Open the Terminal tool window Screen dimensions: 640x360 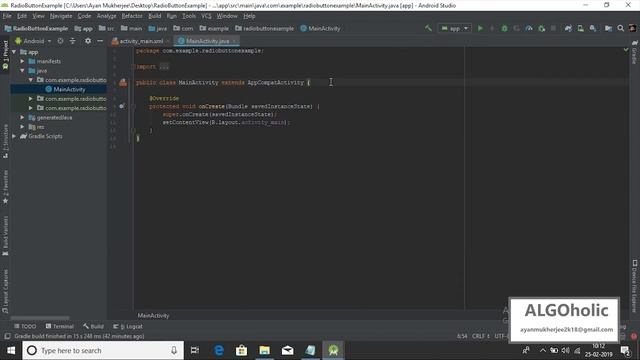pos(60,326)
